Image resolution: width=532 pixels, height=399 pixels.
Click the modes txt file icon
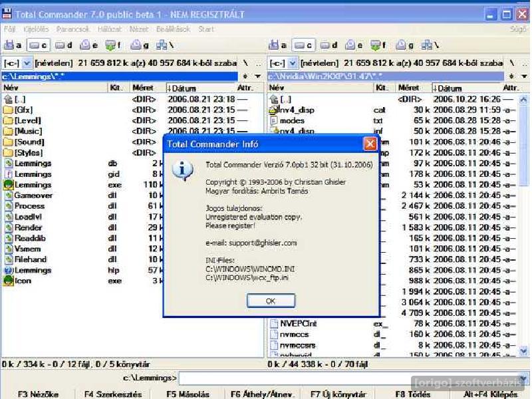click(x=273, y=120)
